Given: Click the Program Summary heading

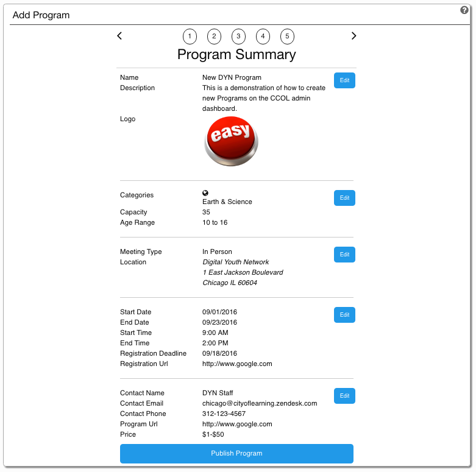Looking at the screenshot, I should (x=236, y=55).
